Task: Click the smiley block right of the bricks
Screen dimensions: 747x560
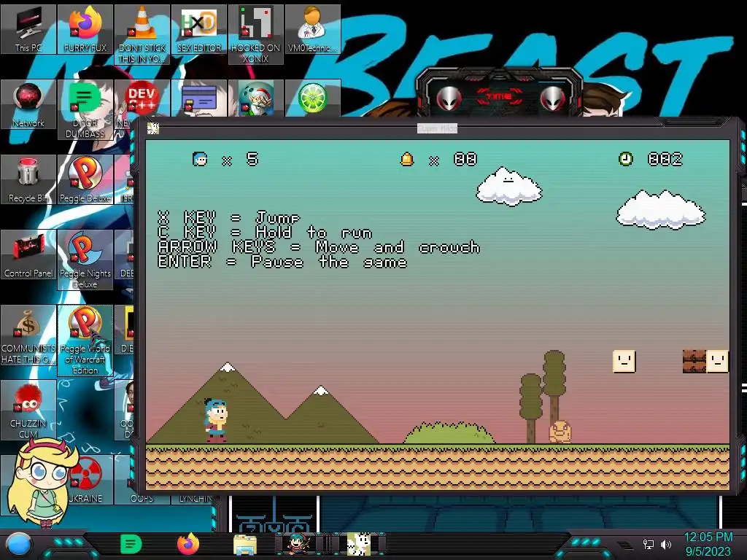Action: (x=717, y=361)
